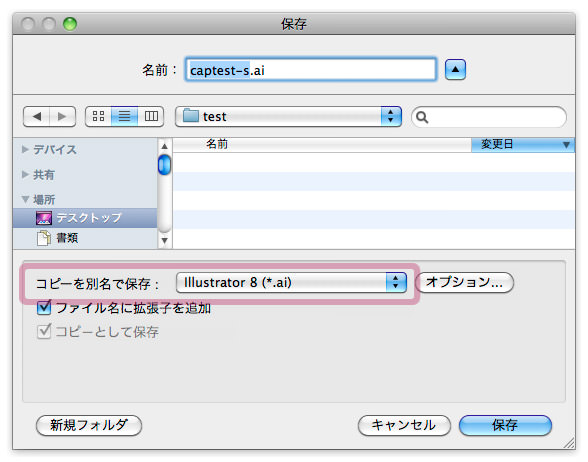Select デスクトップ in the sidebar
588x462 pixels.
85,218
